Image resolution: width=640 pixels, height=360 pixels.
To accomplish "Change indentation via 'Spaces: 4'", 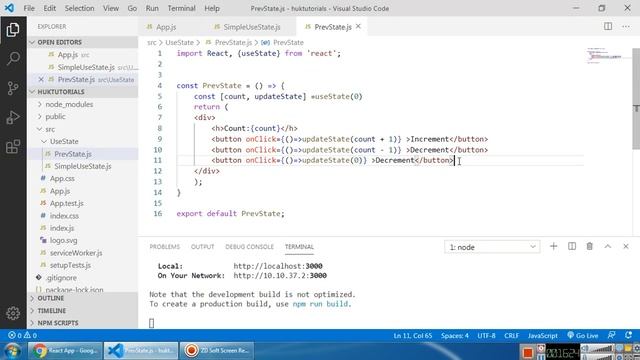I will (455, 335).
